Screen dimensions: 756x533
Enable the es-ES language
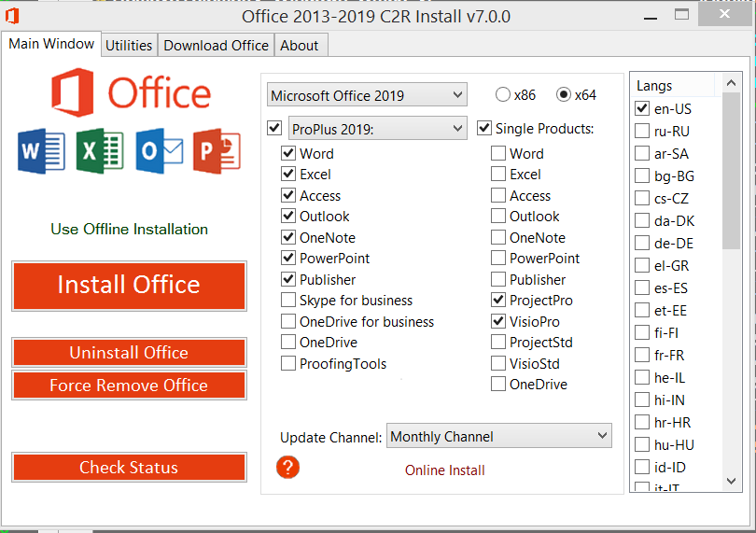click(x=642, y=288)
